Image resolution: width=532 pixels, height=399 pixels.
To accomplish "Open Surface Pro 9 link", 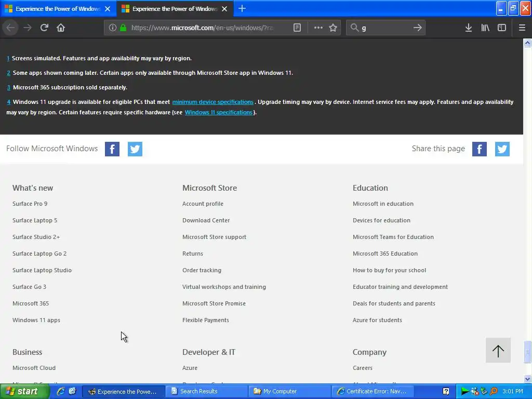I will [30, 204].
